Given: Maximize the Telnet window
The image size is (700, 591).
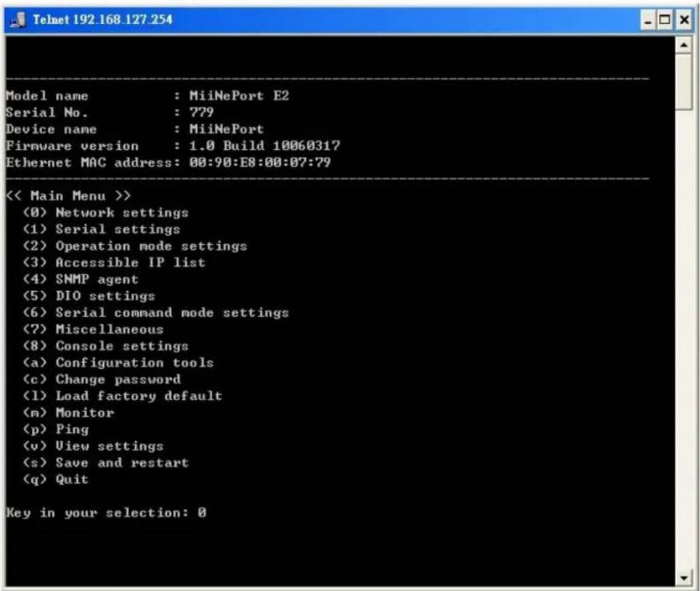Looking at the screenshot, I should 665,20.
